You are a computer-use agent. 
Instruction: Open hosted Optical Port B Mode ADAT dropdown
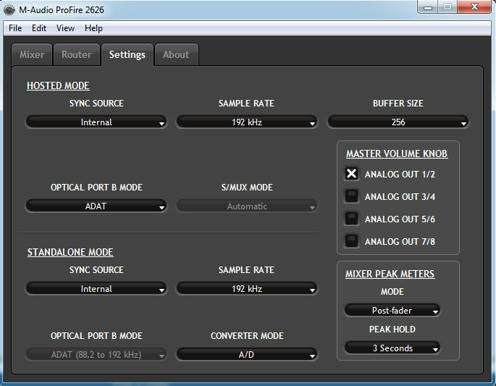[96, 206]
